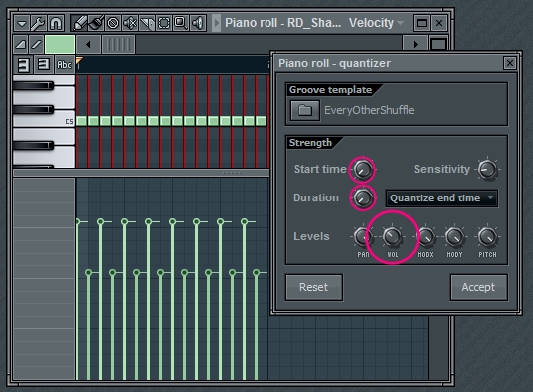Click the orange playback position marker
This screenshot has width=533, height=392.
(79, 61)
